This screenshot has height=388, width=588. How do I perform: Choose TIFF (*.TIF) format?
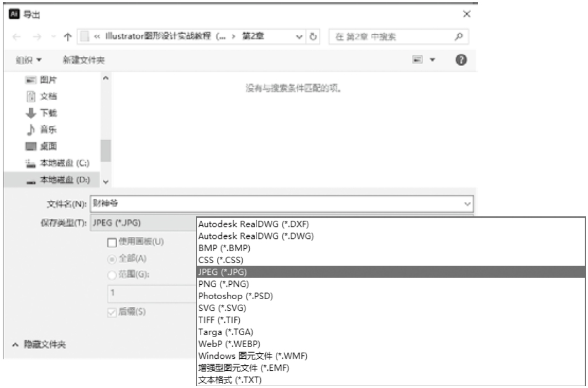(x=391, y=320)
